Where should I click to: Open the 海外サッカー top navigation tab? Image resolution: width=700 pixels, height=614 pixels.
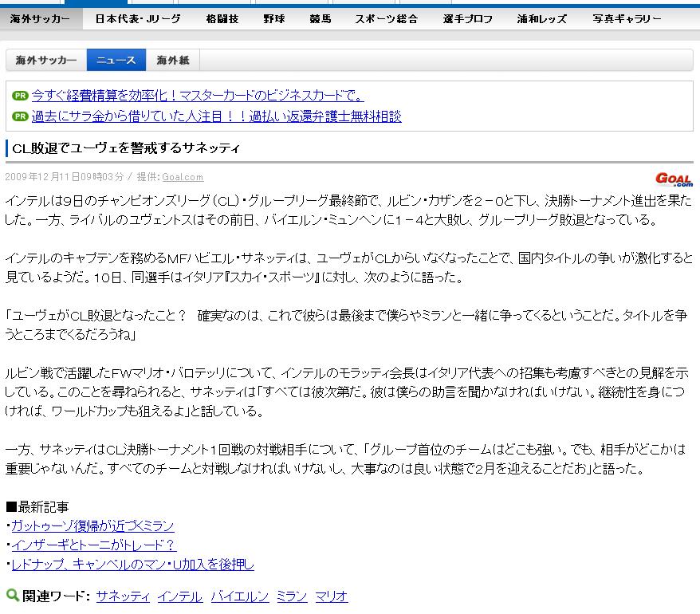pyautogui.click(x=40, y=19)
